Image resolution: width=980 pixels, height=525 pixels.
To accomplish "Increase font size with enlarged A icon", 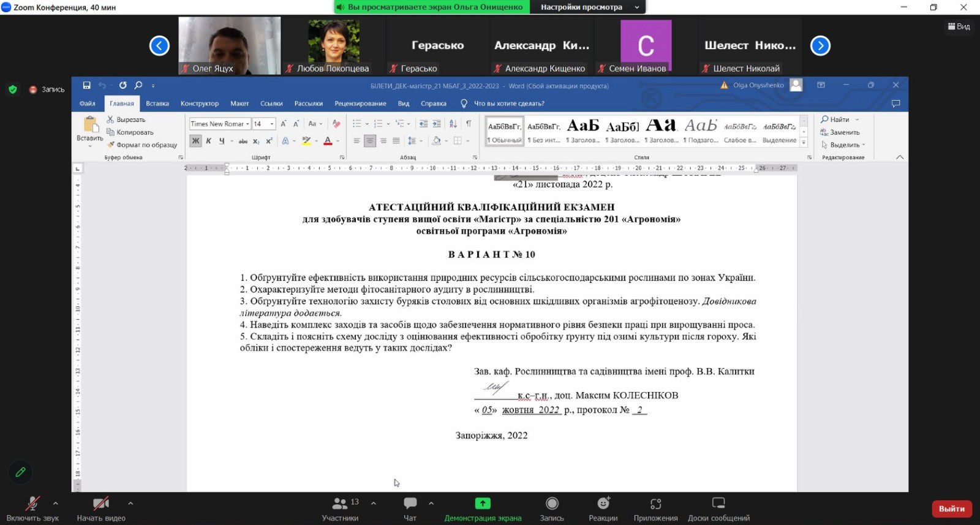I will pos(284,124).
